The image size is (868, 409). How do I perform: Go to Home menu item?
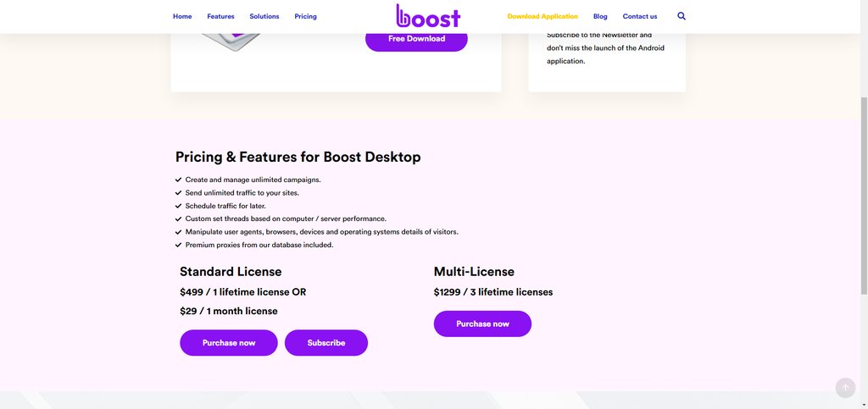(x=182, y=17)
